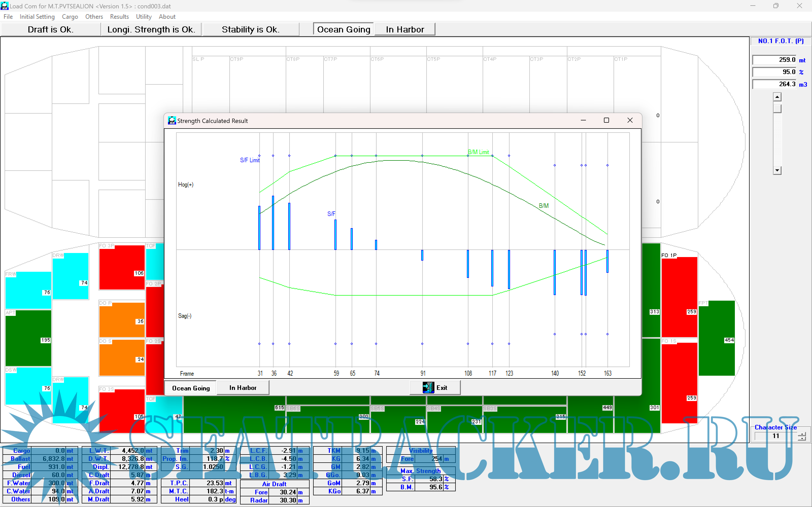Click the Stability is Ok. button
The image size is (812, 507).
pyautogui.click(x=250, y=29)
